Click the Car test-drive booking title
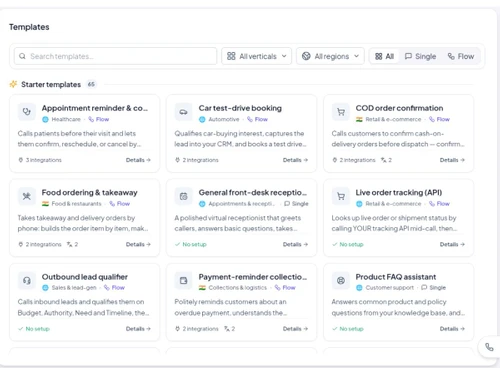This screenshot has width=500, height=375. (240, 108)
